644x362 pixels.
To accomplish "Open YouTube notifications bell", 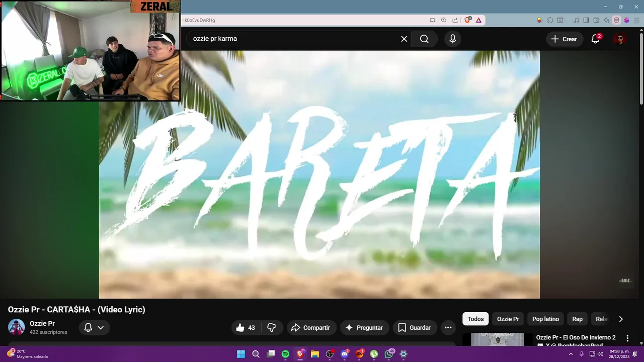I will (x=595, y=39).
